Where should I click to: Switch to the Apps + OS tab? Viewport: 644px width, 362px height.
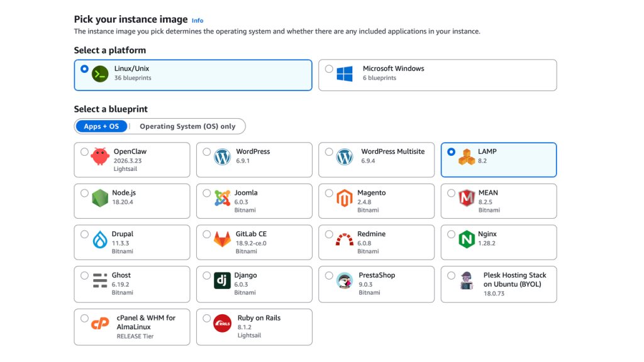coord(101,126)
